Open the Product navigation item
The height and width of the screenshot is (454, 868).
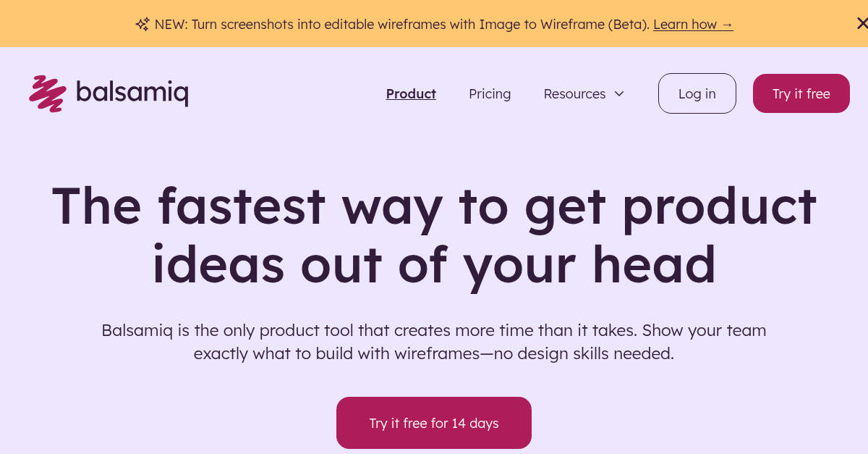click(411, 93)
